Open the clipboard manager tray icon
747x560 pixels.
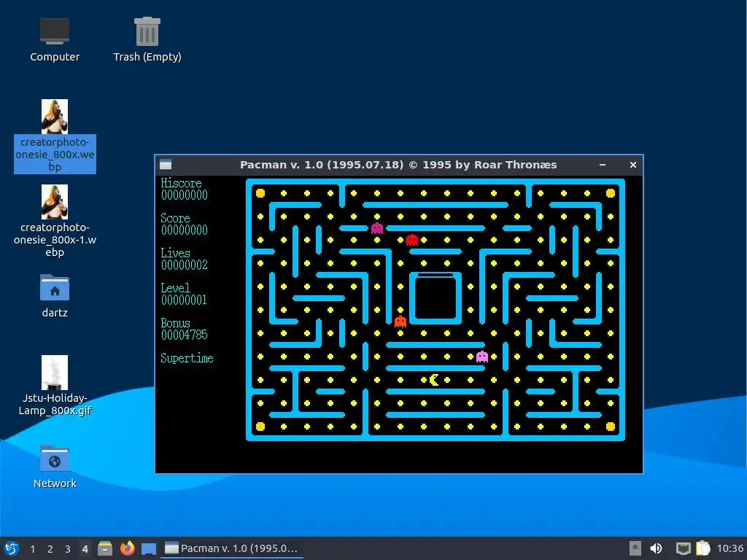tap(703, 548)
